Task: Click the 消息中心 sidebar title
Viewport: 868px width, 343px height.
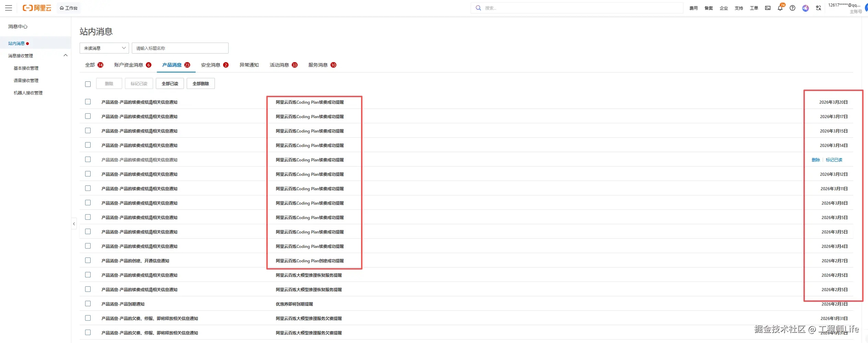Action: coord(18,26)
